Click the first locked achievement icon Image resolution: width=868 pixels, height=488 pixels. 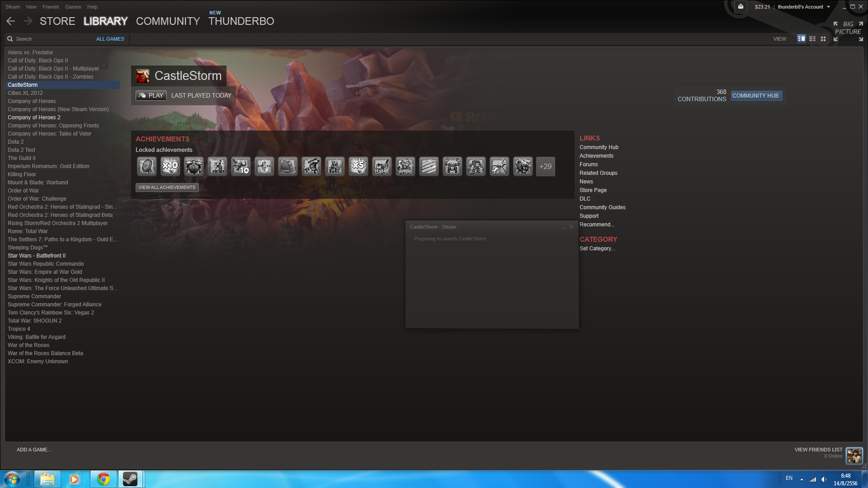click(x=146, y=167)
